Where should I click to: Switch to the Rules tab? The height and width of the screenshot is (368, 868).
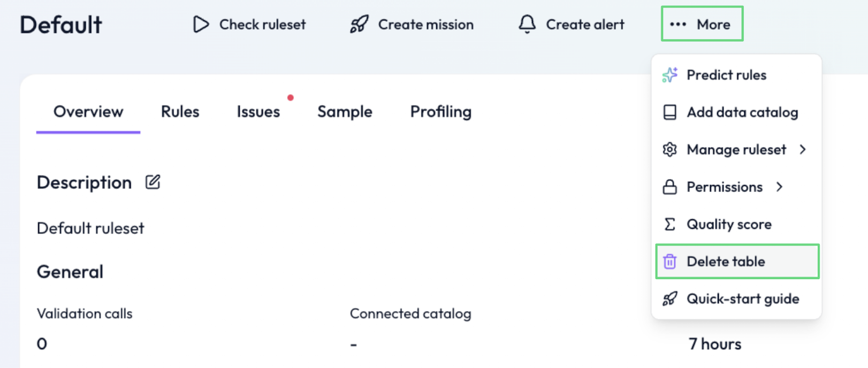[x=180, y=112]
